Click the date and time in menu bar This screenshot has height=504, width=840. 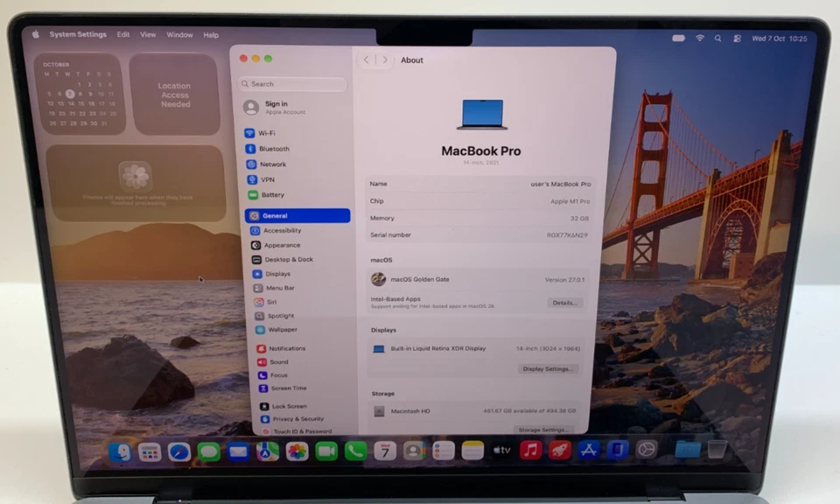(779, 38)
